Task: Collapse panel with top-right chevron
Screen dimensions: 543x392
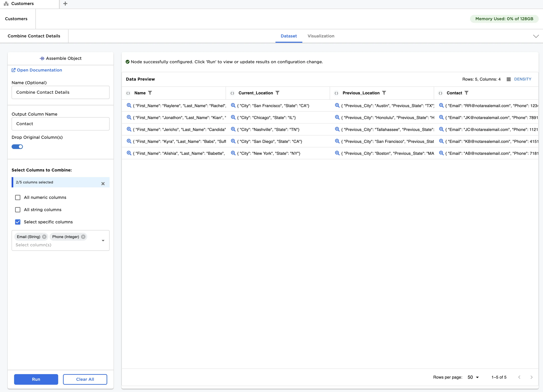Action: point(536,36)
